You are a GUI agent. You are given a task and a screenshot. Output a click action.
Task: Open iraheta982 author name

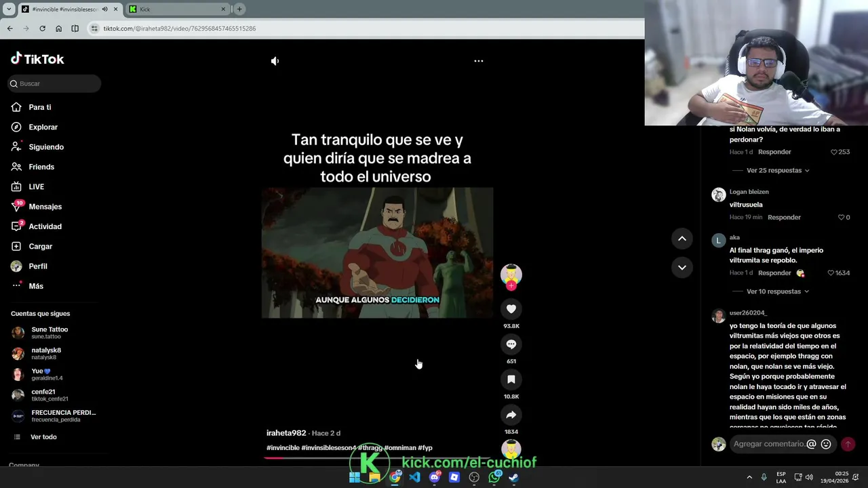click(286, 433)
